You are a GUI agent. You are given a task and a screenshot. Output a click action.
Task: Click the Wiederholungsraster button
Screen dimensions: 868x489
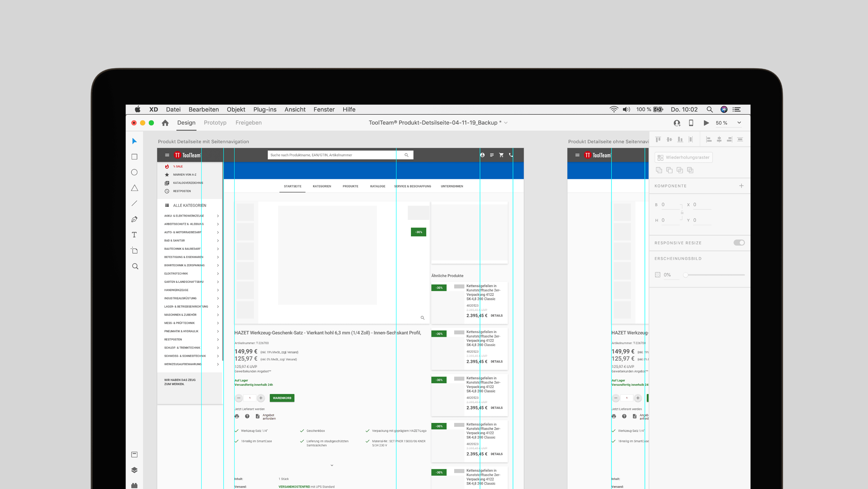683,157
